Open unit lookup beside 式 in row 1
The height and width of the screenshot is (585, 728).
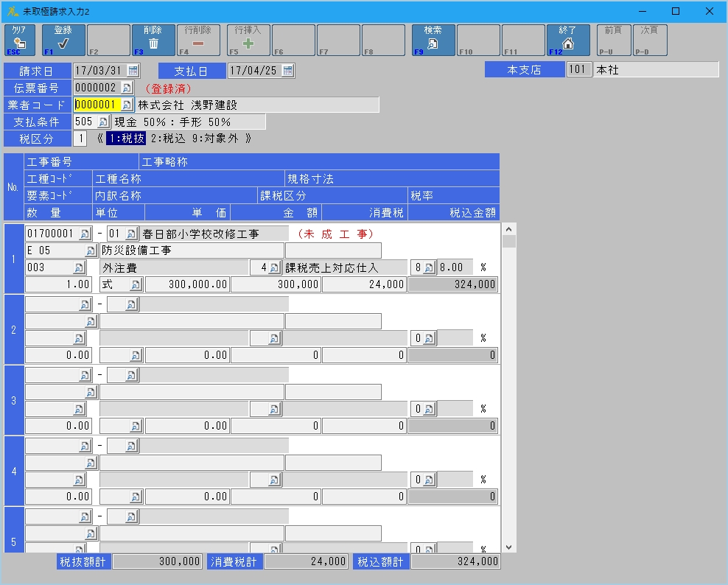tap(135, 284)
